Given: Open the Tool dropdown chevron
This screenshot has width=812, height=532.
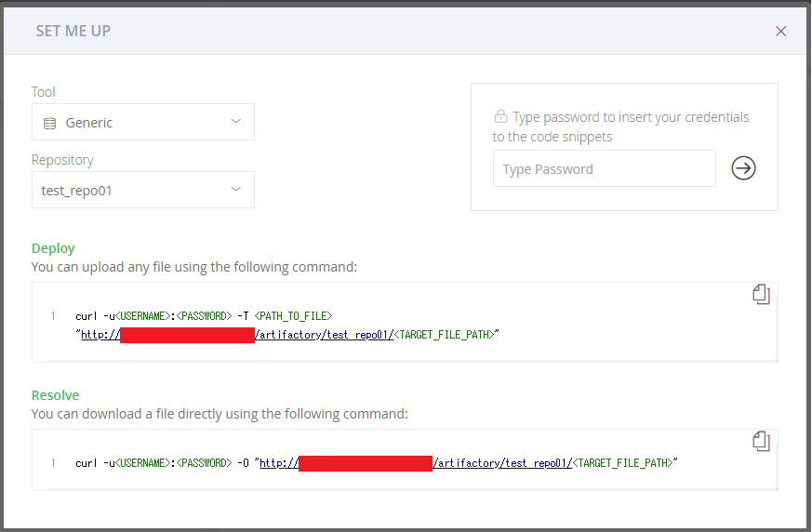Looking at the screenshot, I should pyautogui.click(x=235, y=121).
